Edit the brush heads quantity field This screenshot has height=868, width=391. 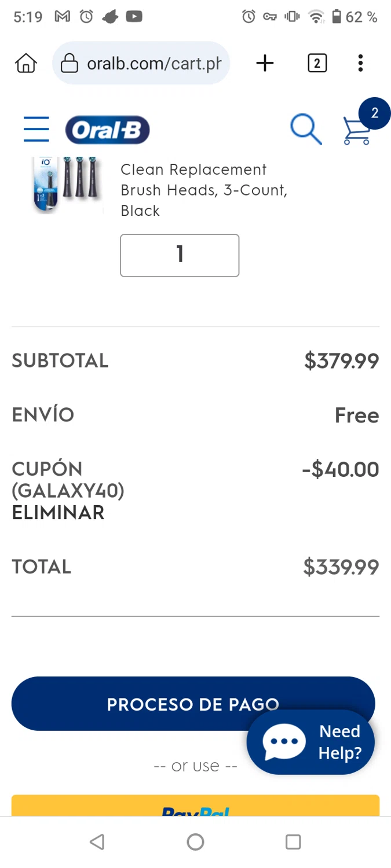pos(180,255)
